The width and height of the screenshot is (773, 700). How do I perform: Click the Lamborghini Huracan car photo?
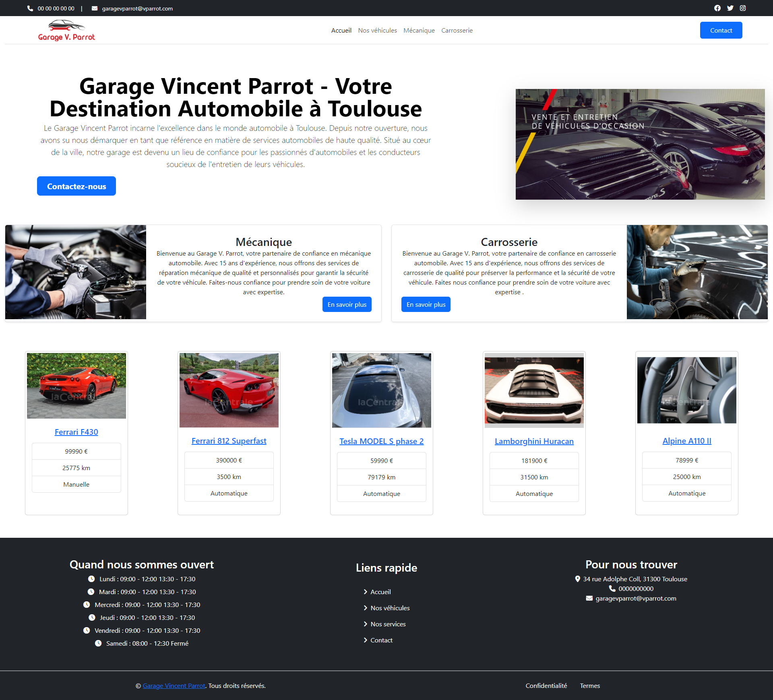pyautogui.click(x=534, y=390)
